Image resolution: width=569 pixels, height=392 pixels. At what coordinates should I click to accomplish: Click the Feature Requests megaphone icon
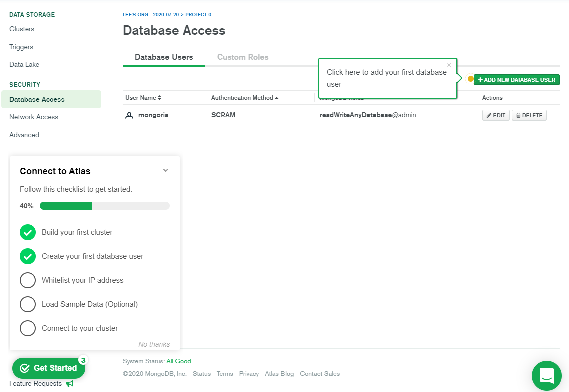70,383
